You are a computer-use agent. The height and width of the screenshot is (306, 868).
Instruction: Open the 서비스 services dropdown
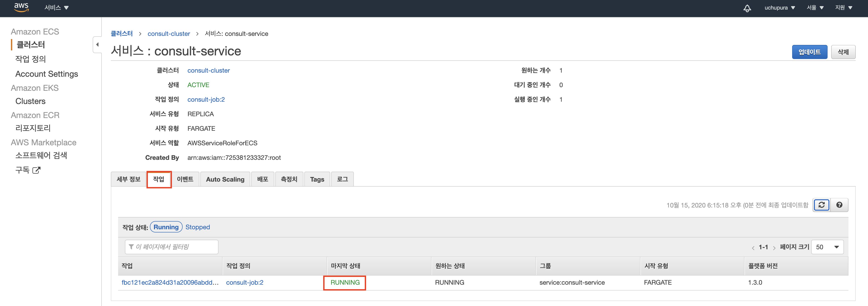[x=56, y=7]
